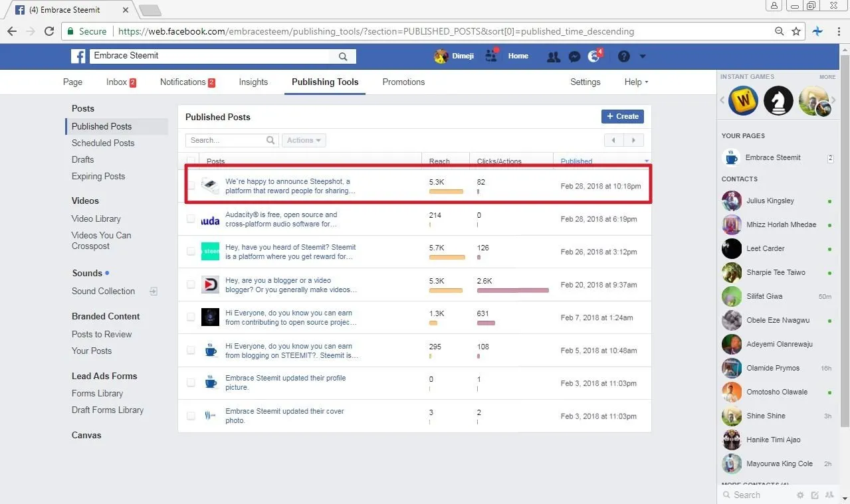Open Scheduled Posts in sidebar

point(103,143)
